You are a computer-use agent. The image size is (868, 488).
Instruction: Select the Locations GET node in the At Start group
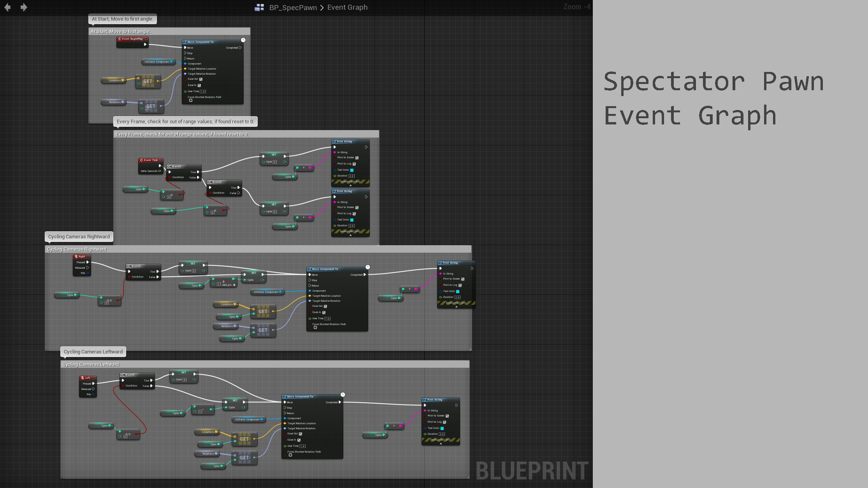[x=148, y=81]
